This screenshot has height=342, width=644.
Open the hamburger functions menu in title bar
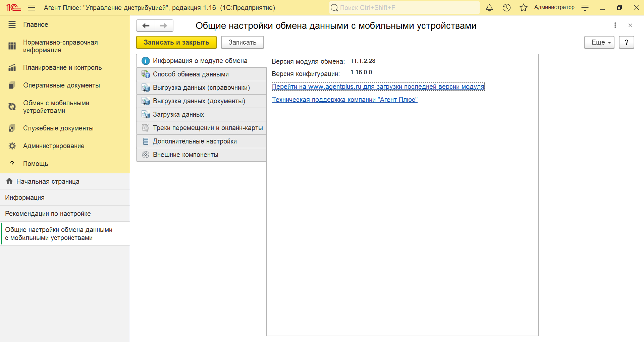[32, 8]
